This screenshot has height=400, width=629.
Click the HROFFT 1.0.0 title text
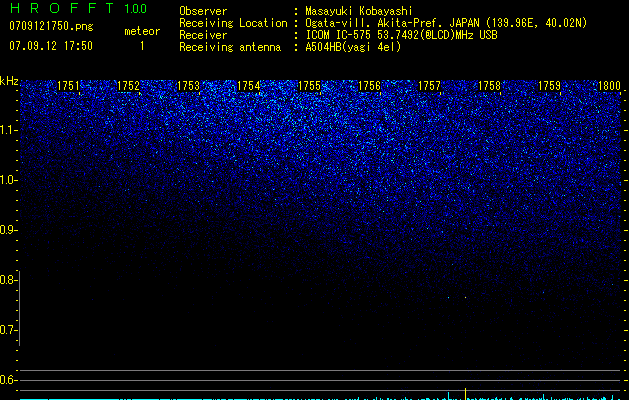tap(78, 8)
